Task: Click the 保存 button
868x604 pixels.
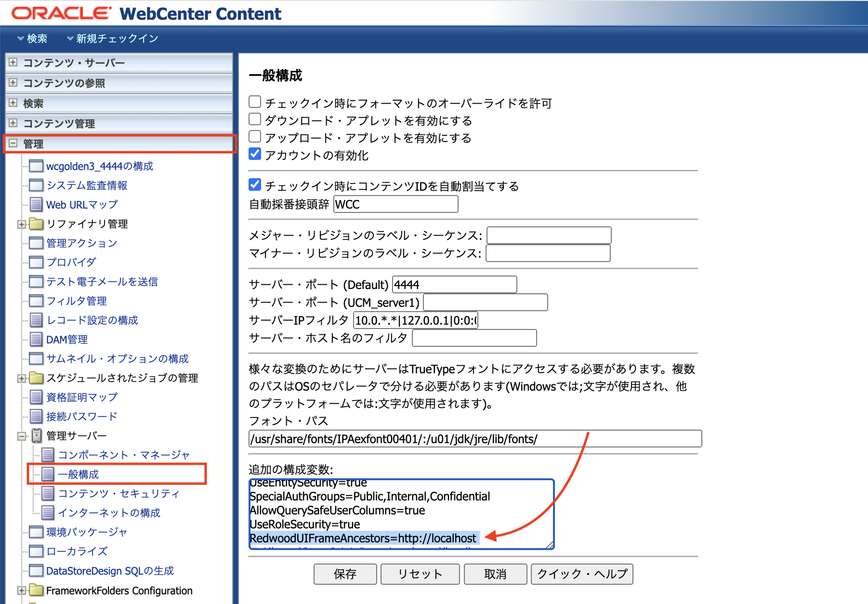Action: point(345,574)
